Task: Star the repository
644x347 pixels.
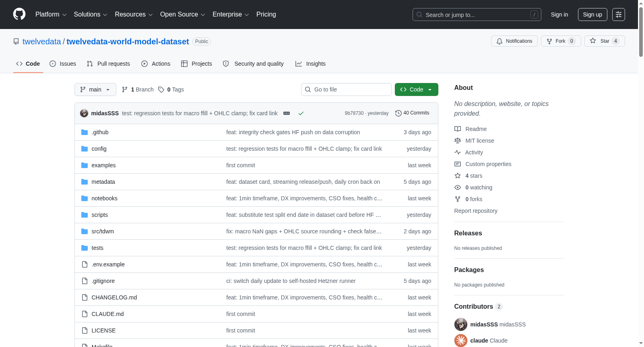Action: click(605, 41)
